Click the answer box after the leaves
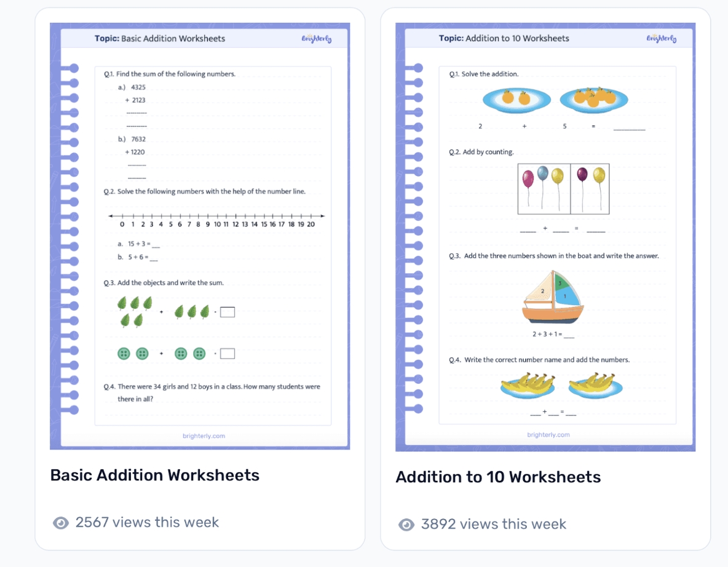 point(228,312)
